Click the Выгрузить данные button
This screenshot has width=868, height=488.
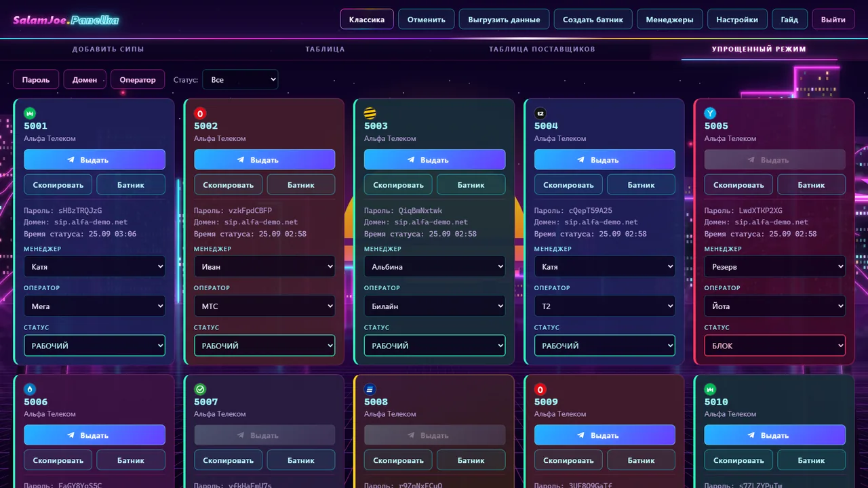coord(505,19)
